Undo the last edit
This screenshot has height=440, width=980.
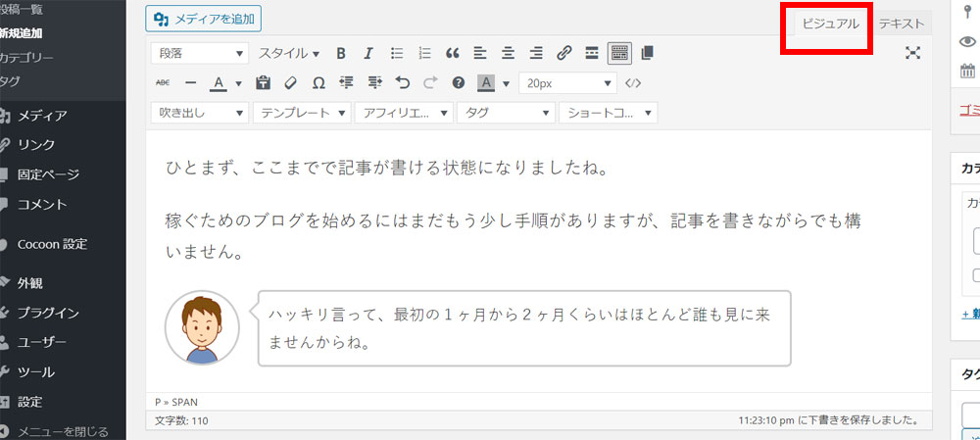tap(402, 83)
